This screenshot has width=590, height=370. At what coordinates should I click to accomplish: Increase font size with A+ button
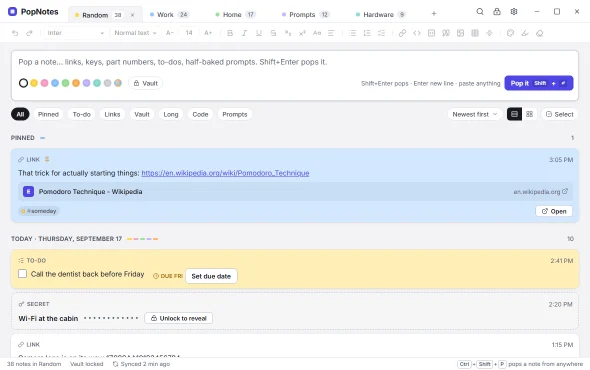click(208, 33)
